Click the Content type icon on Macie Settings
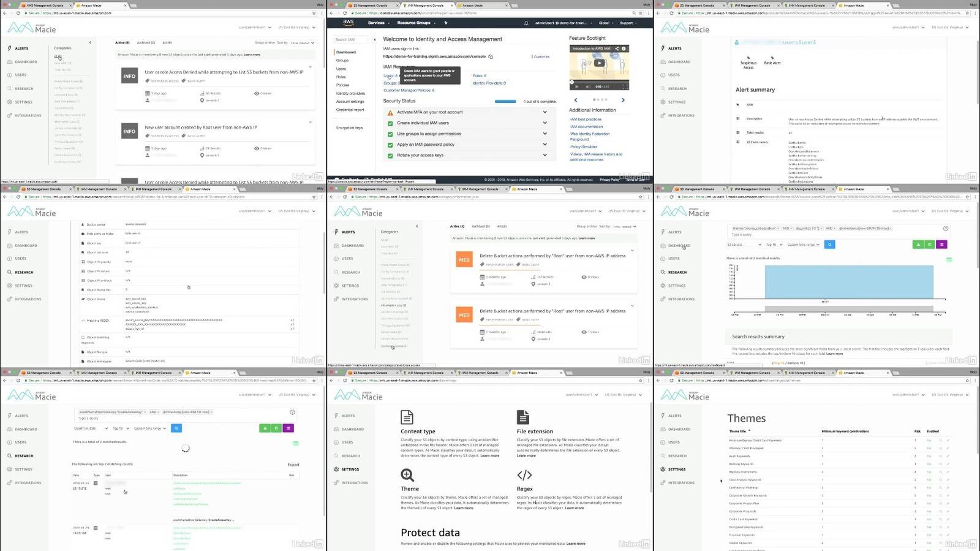 (x=407, y=417)
